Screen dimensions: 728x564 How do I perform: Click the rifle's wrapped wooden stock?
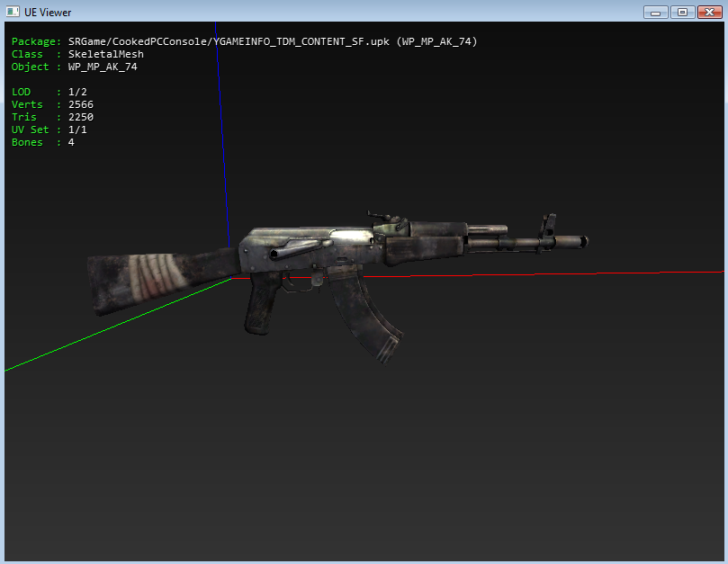[164, 280]
